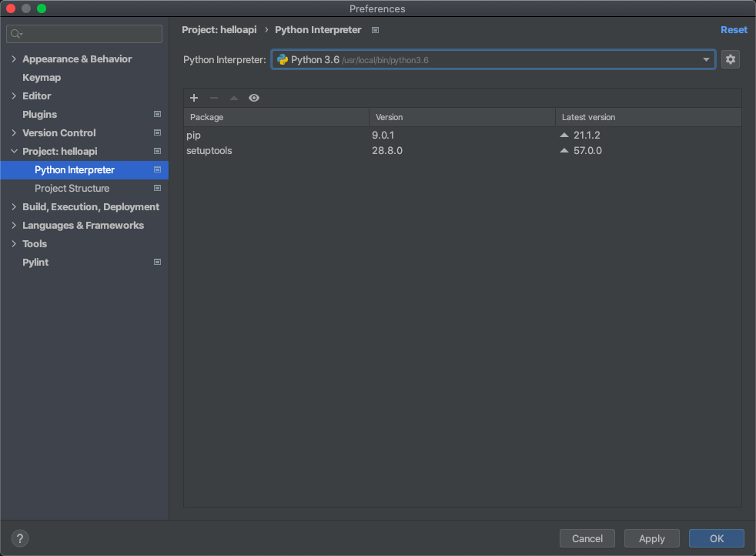Click the settings search field
756x556 pixels.
click(85, 34)
